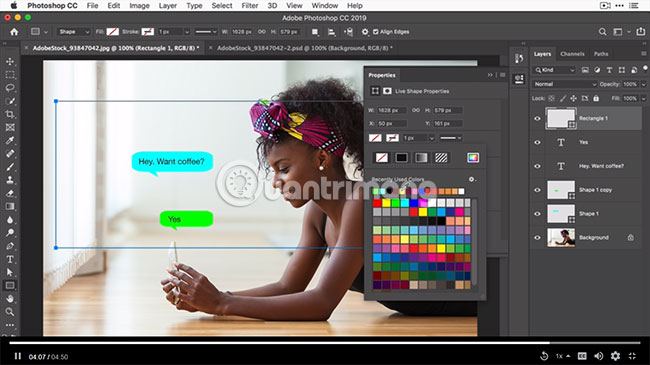Open stroke width dropdown in Properties panel
This screenshot has width=650, height=365.
point(432,138)
